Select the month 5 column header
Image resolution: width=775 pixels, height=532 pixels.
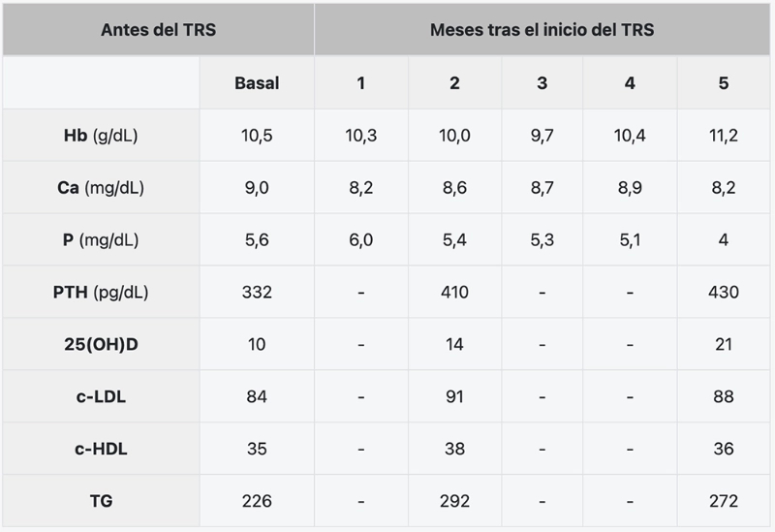tap(723, 83)
